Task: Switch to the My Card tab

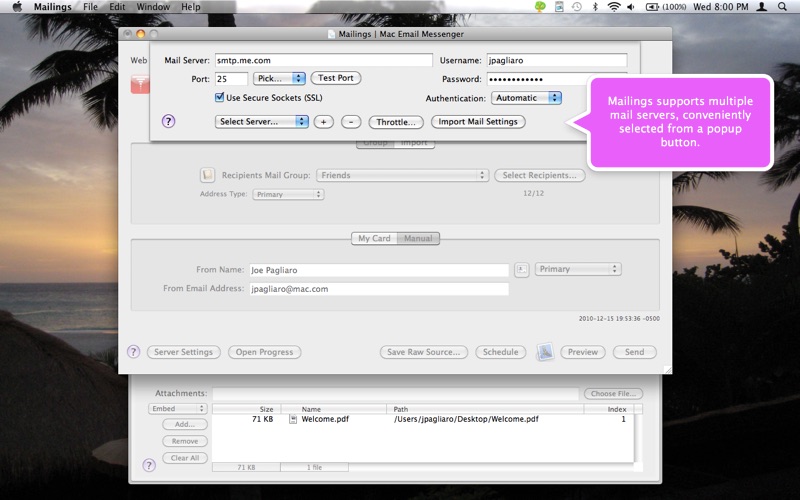Action: 374,238
